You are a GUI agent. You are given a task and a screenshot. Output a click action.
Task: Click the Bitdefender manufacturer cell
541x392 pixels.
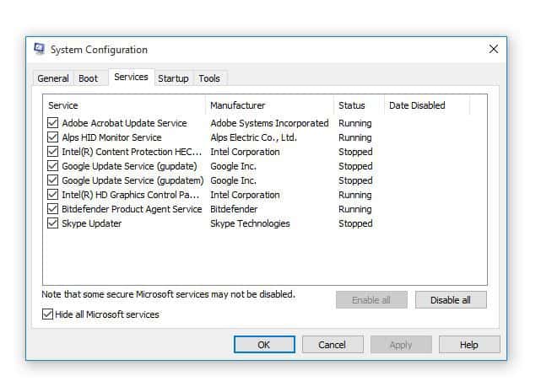234,209
